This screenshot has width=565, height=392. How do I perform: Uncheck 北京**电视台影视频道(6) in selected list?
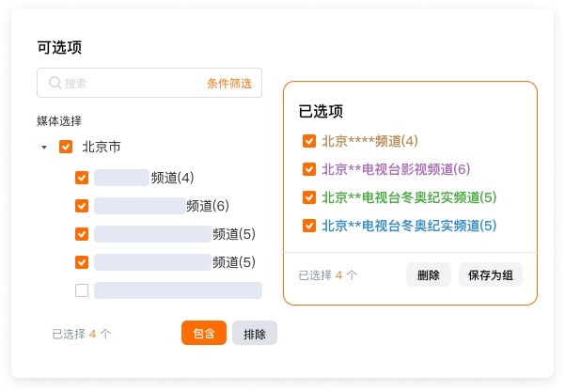(308, 169)
